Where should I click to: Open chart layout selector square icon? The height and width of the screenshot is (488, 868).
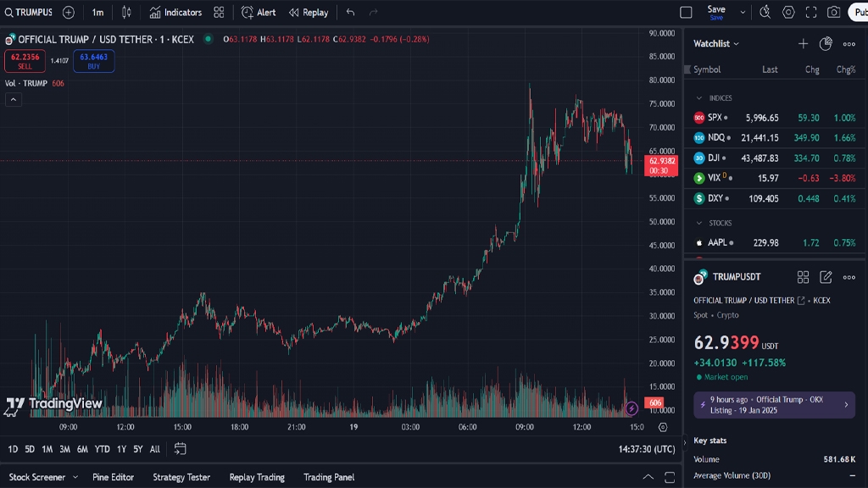(x=686, y=12)
